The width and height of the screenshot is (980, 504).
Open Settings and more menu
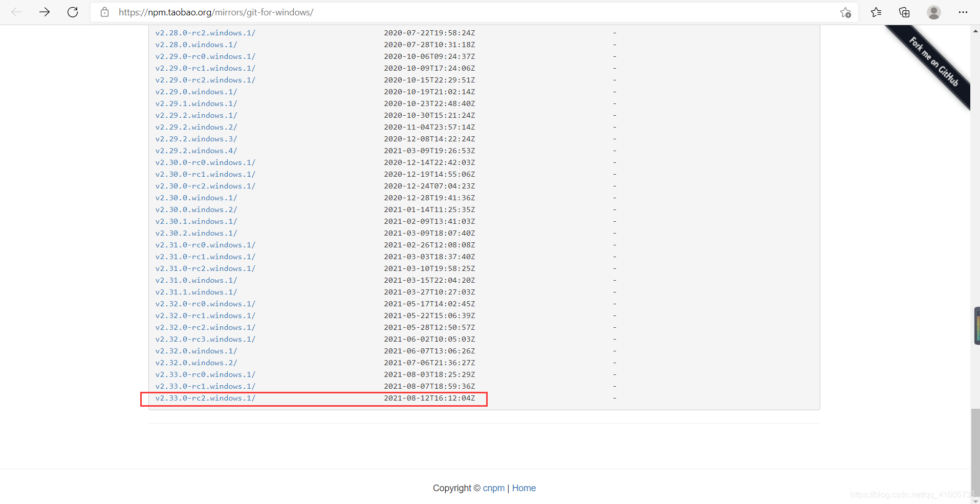[963, 12]
